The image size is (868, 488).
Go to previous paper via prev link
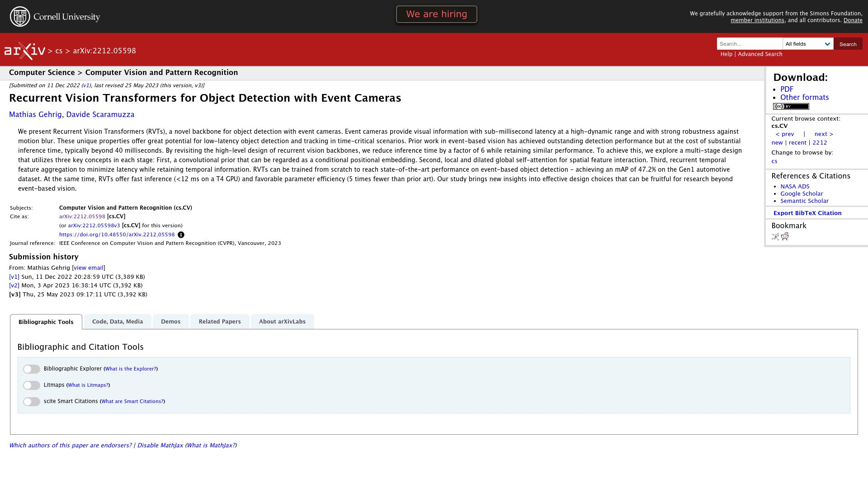coord(785,134)
